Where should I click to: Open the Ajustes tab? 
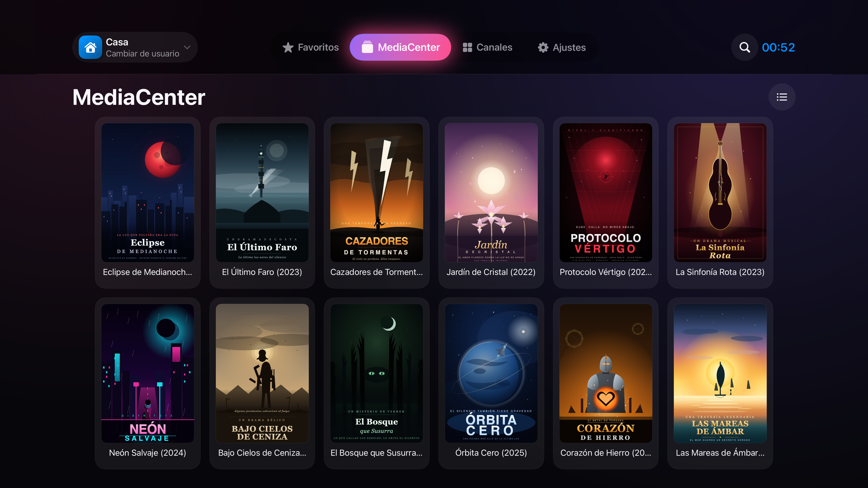[x=562, y=47]
